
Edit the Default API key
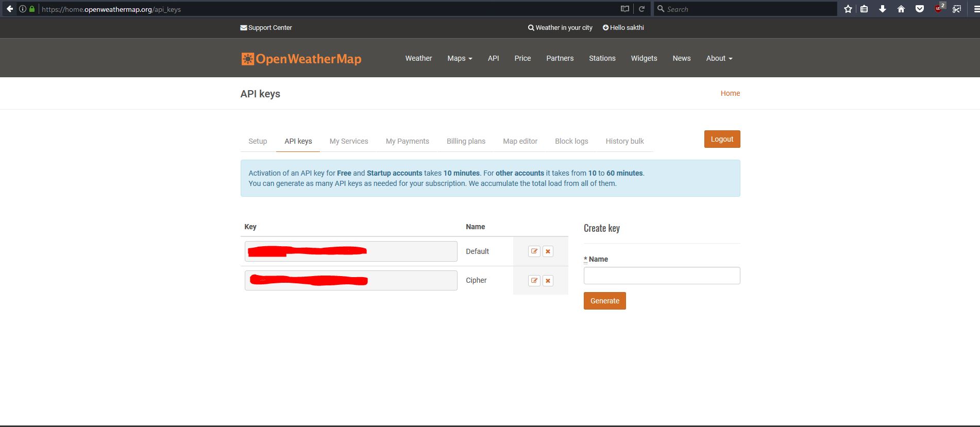click(534, 251)
